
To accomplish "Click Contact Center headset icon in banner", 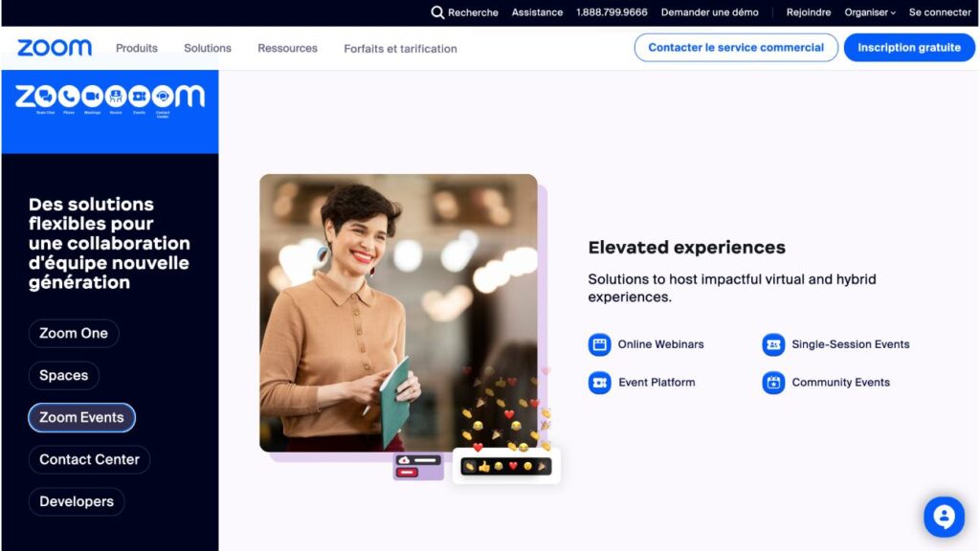I will click(x=163, y=97).
